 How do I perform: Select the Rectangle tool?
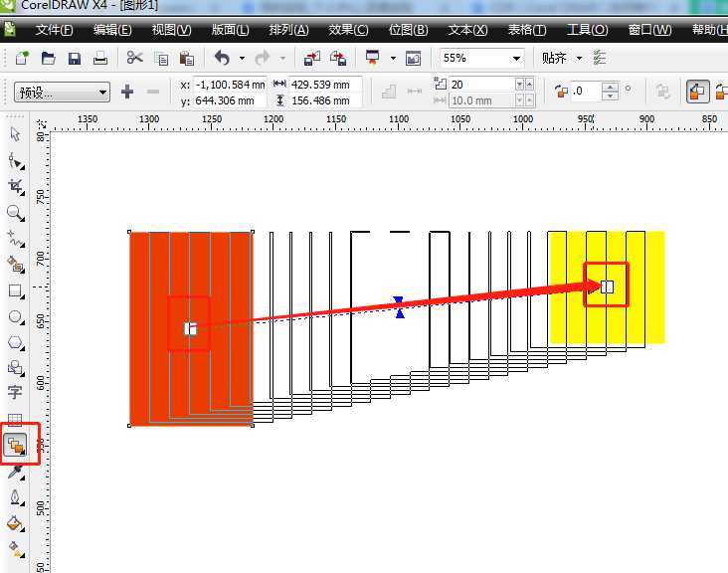[15, 291]
